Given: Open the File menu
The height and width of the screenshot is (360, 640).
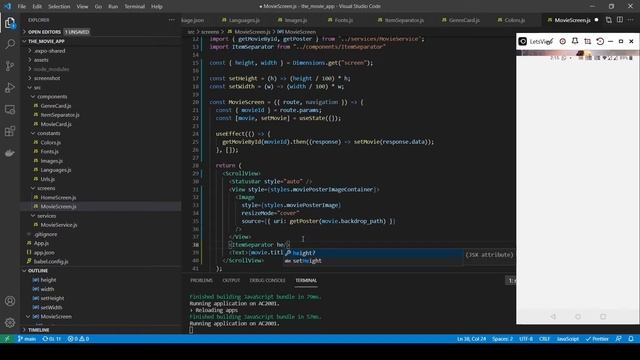Looking at the screenshot, I should click(22, 7).
